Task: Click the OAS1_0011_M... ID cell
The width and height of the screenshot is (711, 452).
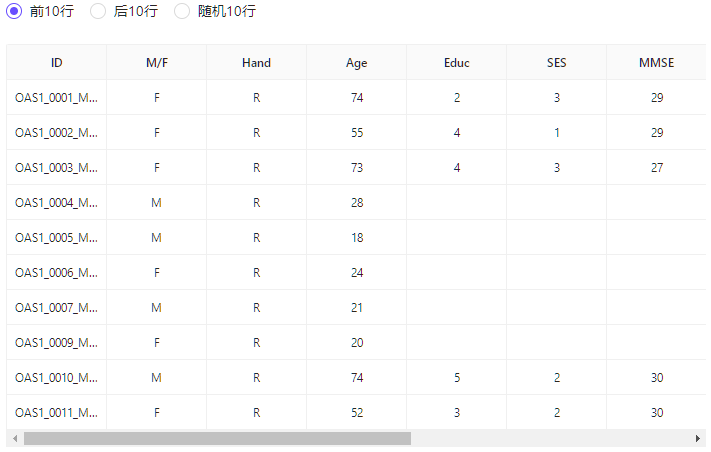Action: [x=57, y=413]
